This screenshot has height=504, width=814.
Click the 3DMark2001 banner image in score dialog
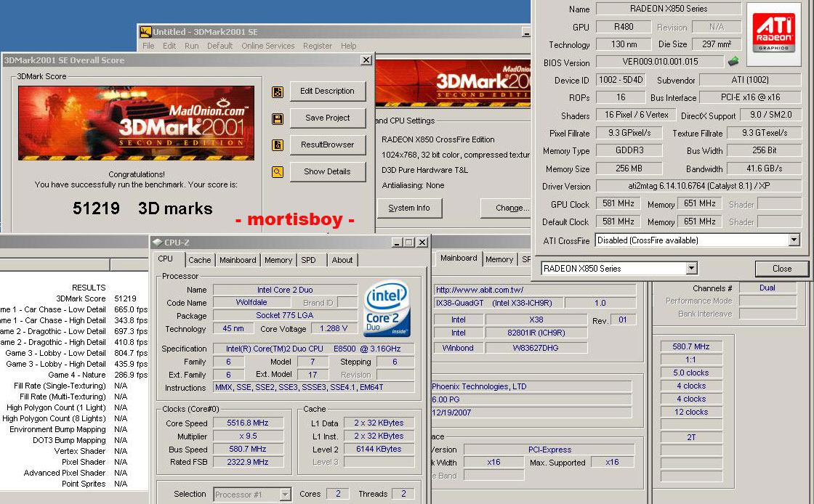point(136,123)
